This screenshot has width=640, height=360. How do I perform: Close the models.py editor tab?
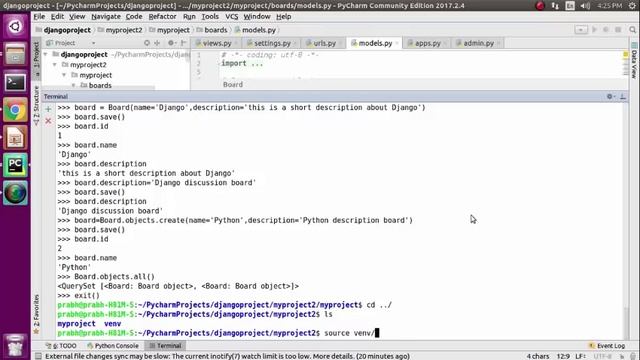(397, 43)
